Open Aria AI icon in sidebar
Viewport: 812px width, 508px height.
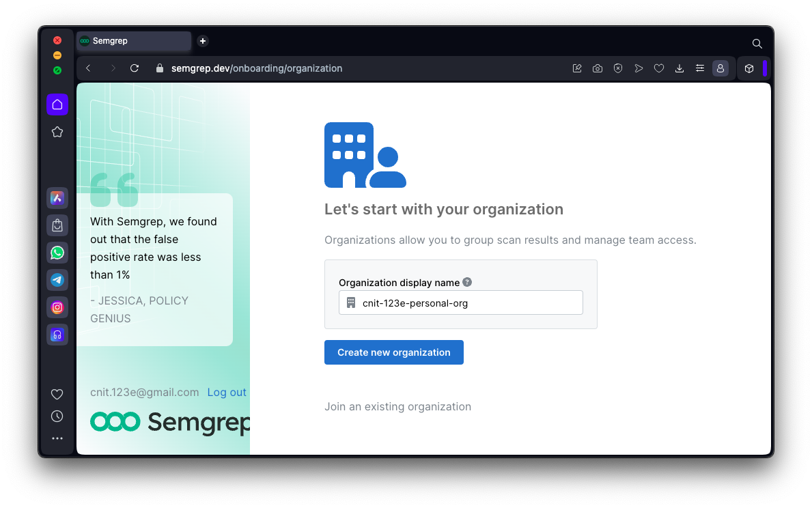click(x=57, y=198)
